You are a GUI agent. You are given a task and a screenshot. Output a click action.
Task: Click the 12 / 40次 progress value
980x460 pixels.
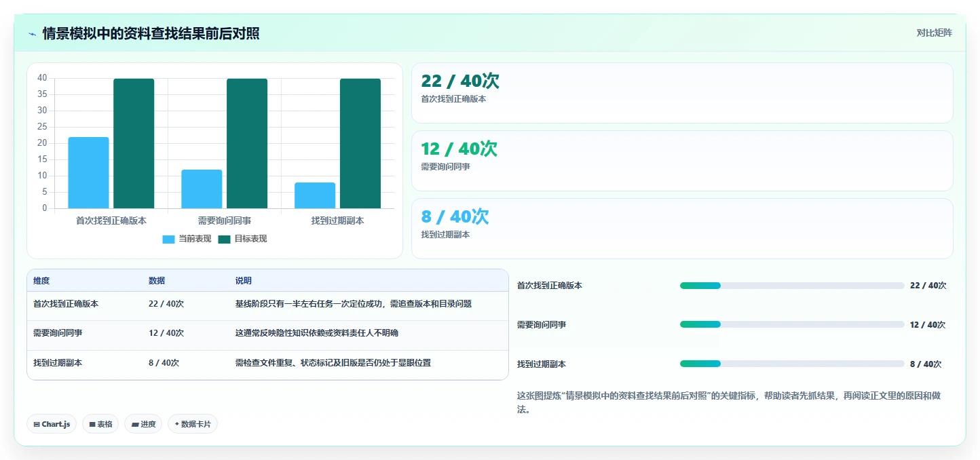point(928,325)
